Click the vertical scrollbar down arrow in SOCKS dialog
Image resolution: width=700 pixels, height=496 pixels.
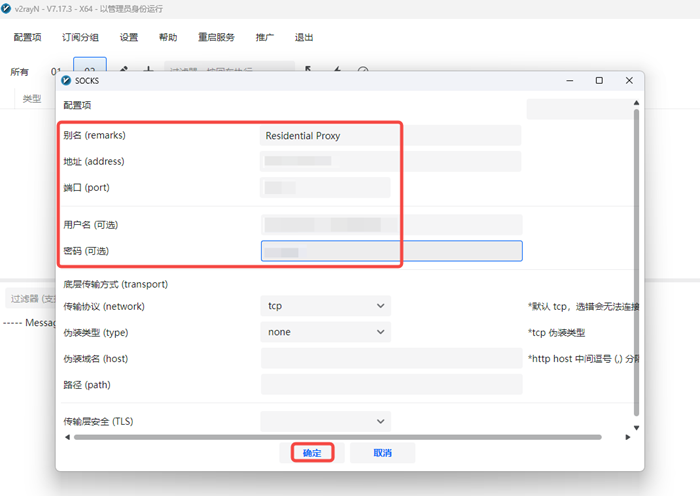[636, 428]
